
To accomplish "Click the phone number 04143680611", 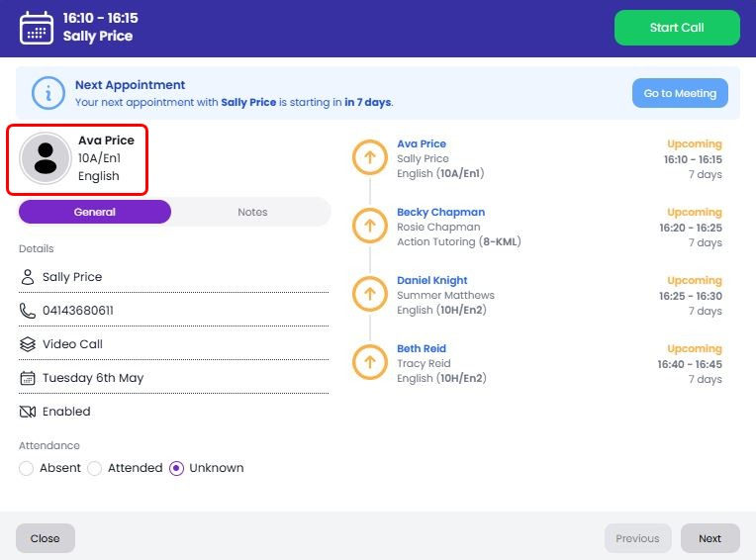I will point(78,311).
